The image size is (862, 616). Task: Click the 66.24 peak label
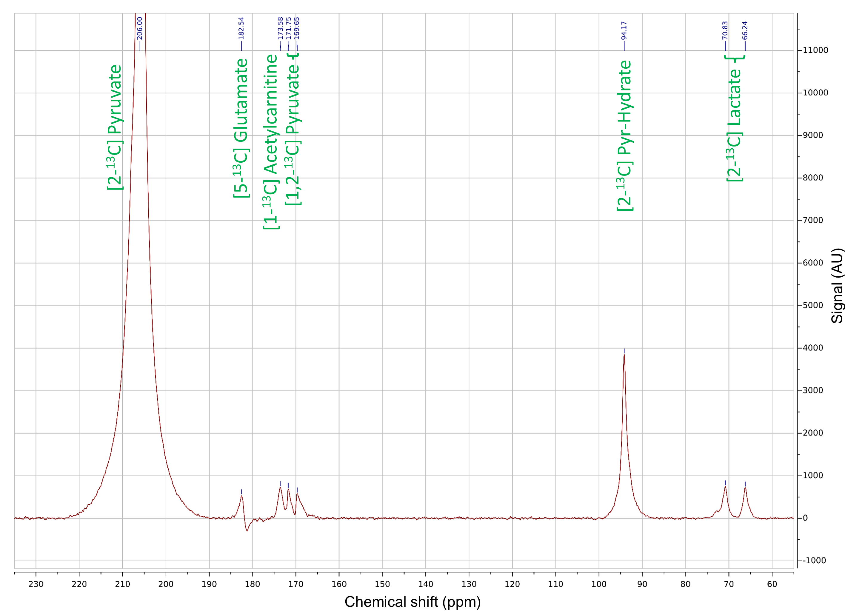pyautogui.click(x=745, y=30)
